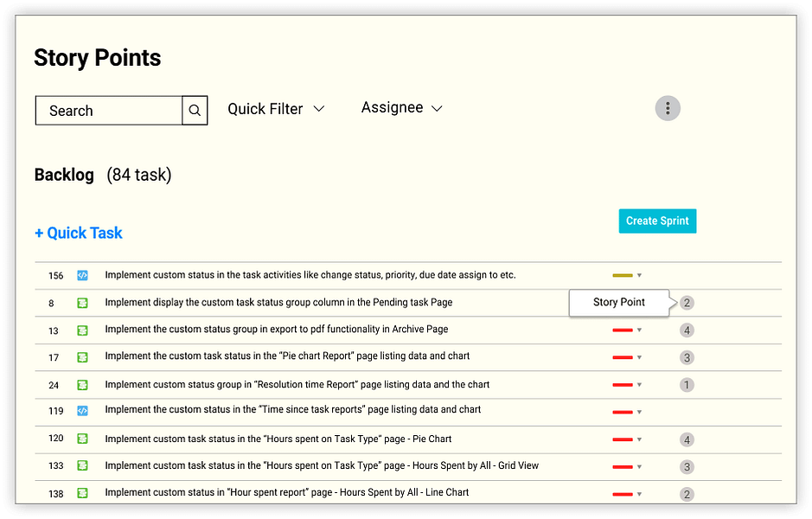812x519 pixels.
Task: Open the Quick Filter dropdown
Action: point(276,109)
